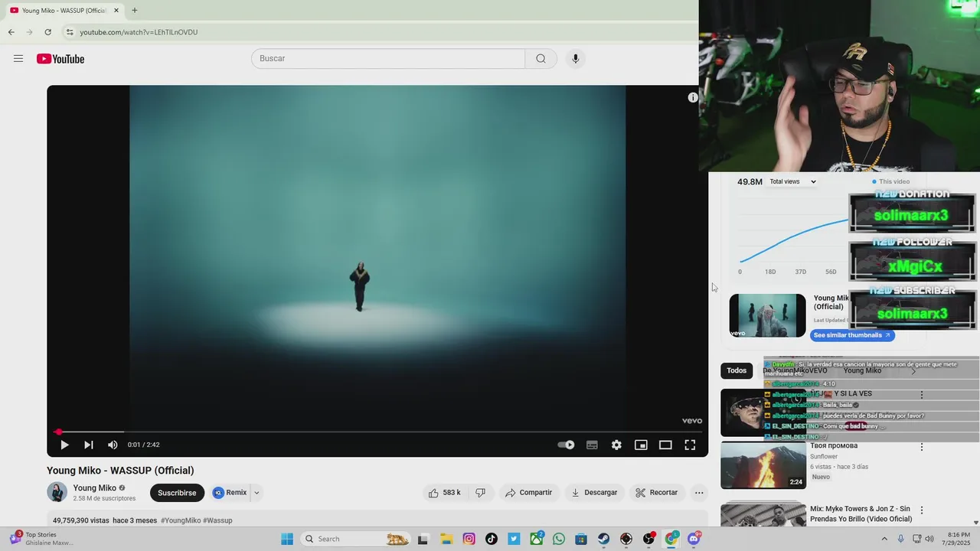Select the Todos filter chip
The image size is (980, 551).
coord(737,370)
